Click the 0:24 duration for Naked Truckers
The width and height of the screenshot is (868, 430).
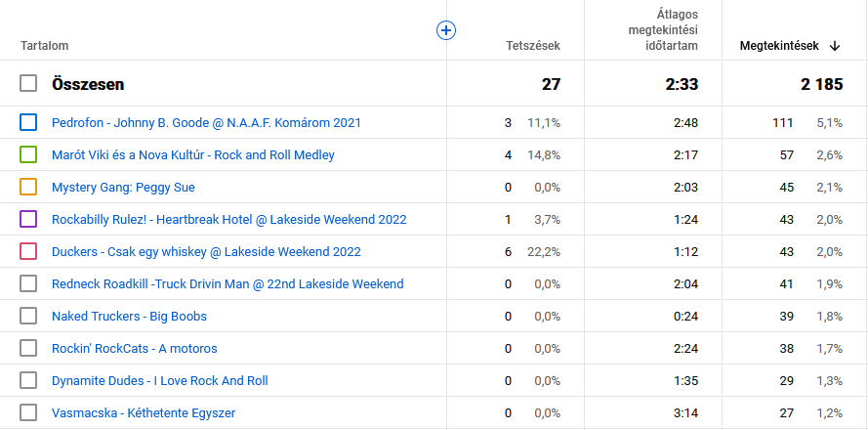click(685, 316)
